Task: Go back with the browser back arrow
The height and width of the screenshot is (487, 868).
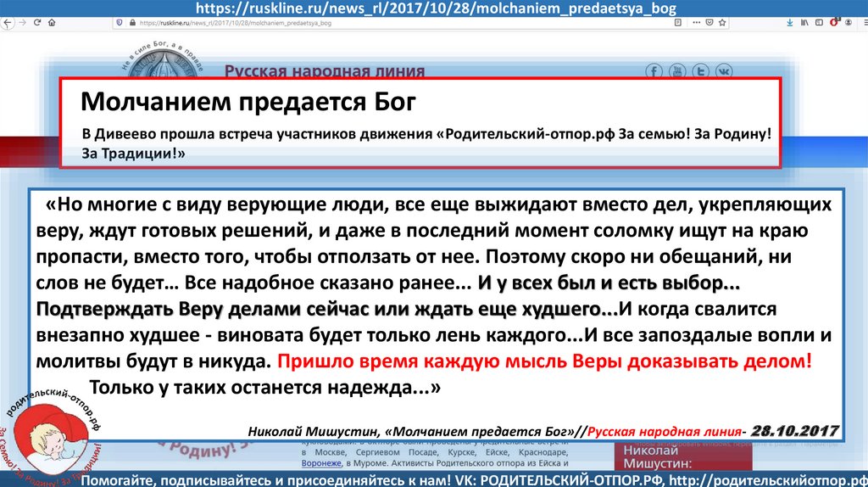Action: [7, 23]
